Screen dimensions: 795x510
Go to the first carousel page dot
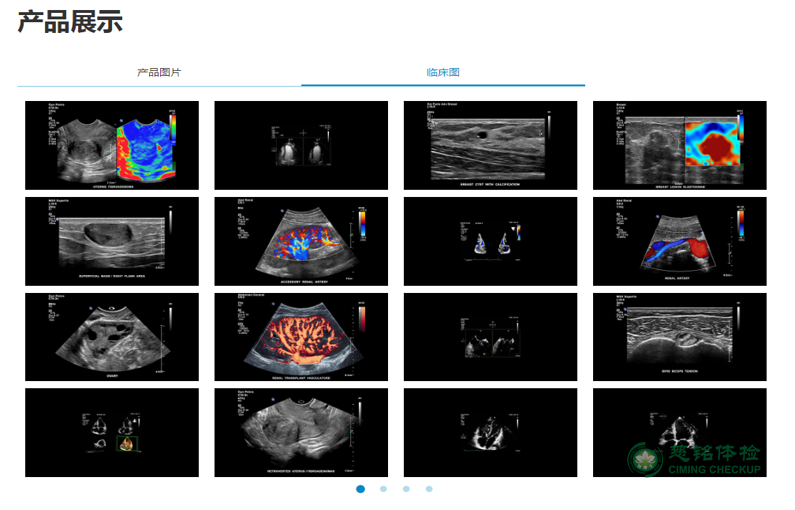(360, 489)
